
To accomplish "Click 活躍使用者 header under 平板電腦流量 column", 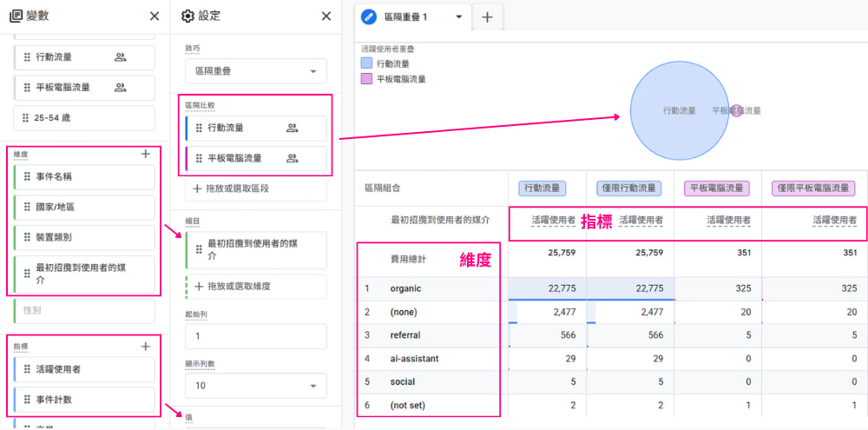I will [x=729, y=220].
